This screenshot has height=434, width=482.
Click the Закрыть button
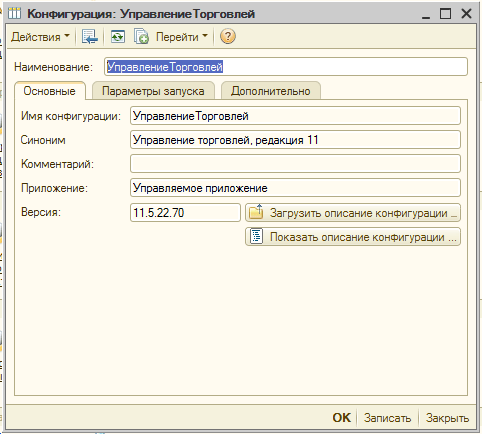coord(447,418)
